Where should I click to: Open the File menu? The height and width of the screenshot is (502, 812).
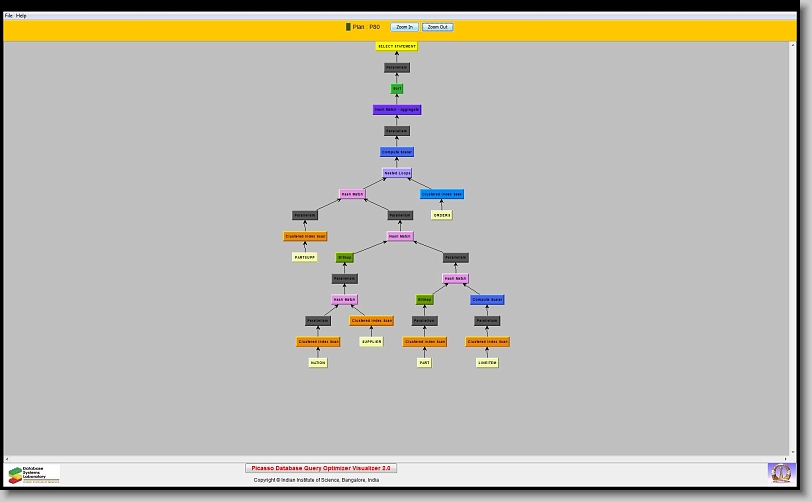pyautogui.click(x=9, y=16)
